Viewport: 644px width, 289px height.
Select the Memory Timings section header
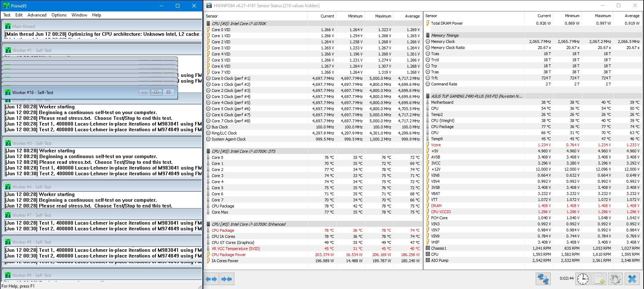pyautogui.click(x=445, y=35)
